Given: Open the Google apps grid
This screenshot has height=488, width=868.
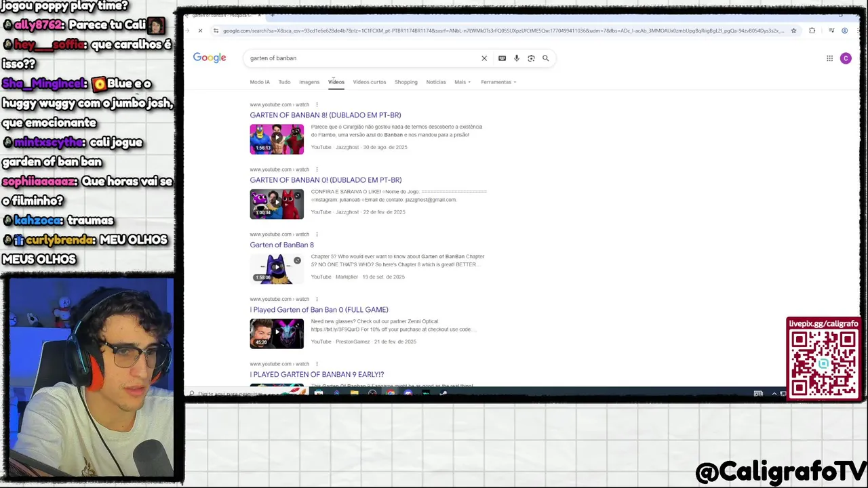Looking at the screenshot, I should (x=829, y=58).
